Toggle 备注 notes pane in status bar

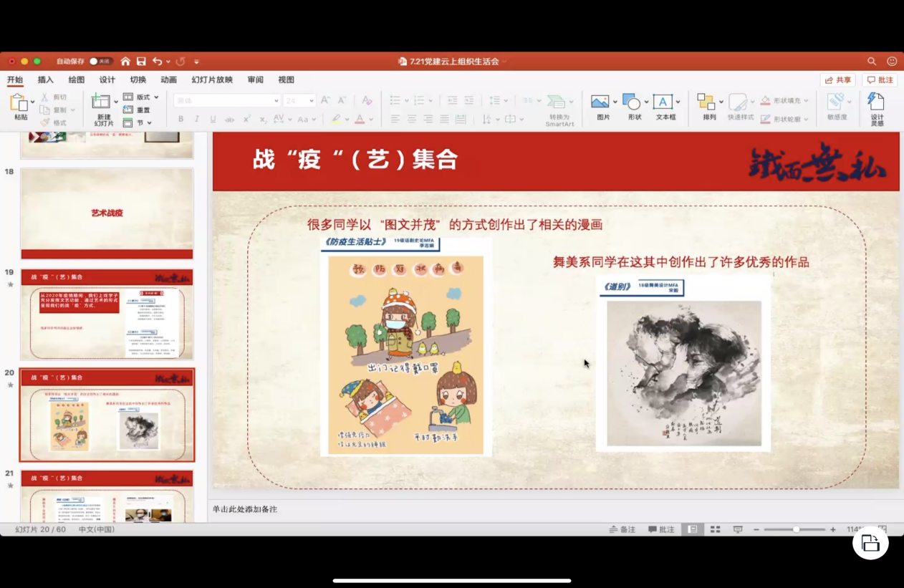622,529
